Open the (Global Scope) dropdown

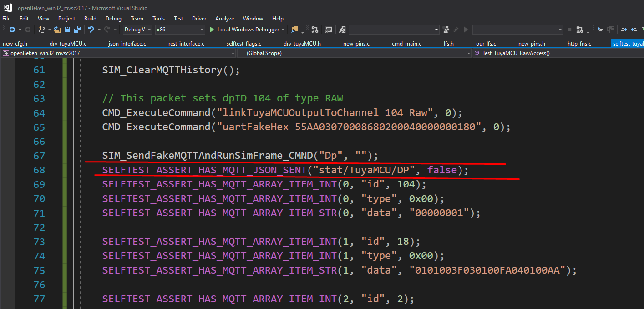(x=355, y=53)
